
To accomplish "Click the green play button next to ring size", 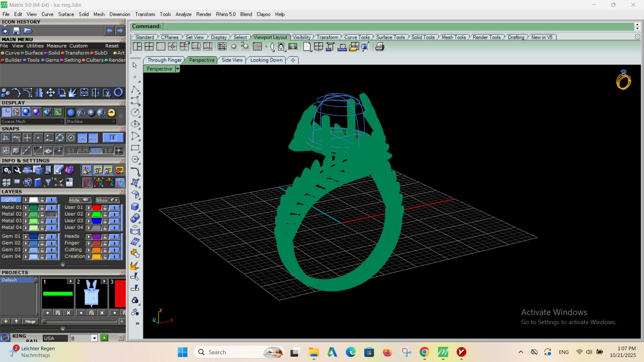I will pos(104,338).
